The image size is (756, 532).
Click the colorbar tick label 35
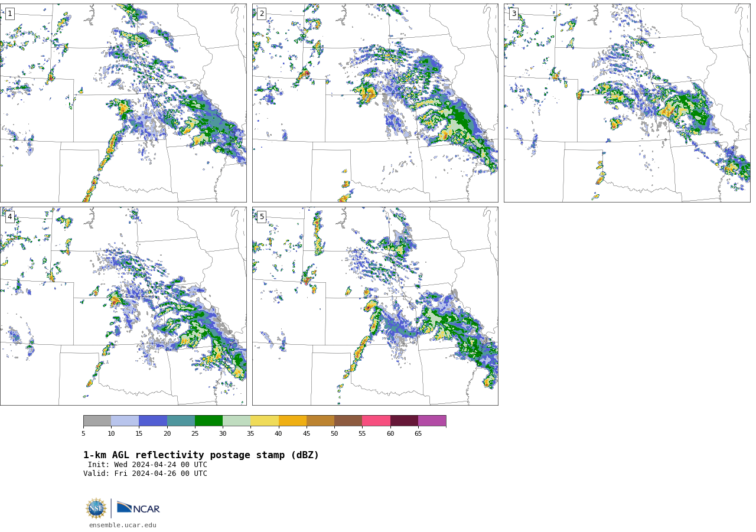pos(250,434)
